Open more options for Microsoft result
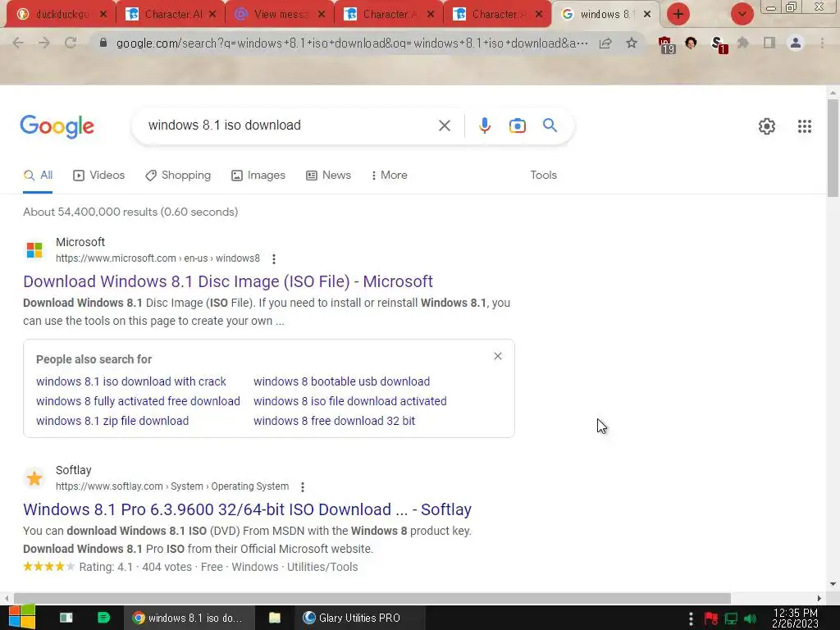Viewport: 840px width, 630px height. point(274,258)
